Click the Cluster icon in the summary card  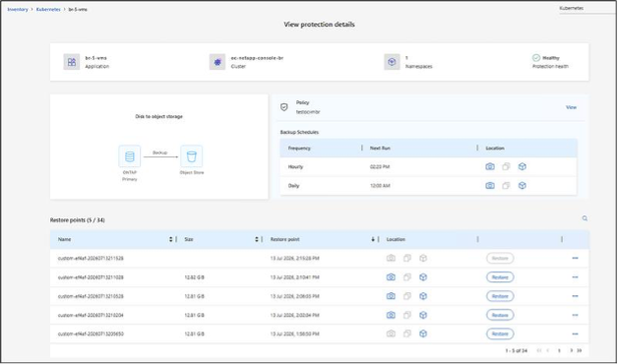(x=217, y=62)
